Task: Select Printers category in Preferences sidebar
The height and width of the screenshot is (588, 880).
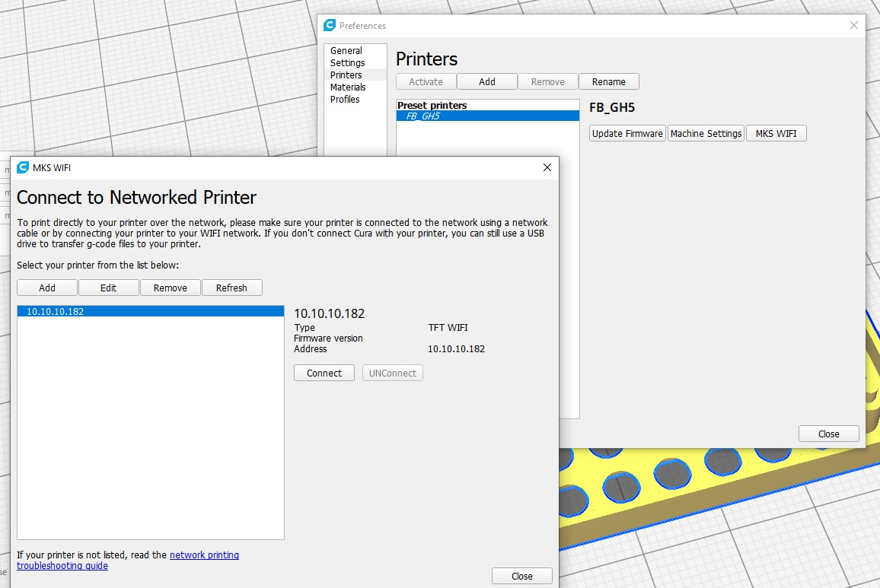Action: click(356, 75)
